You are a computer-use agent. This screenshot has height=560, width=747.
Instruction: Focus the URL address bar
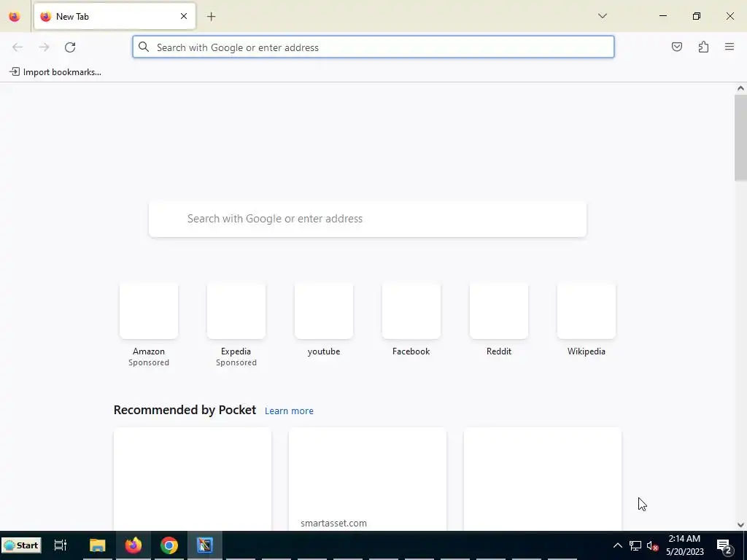pyautogui.click(x=373, y=47)
